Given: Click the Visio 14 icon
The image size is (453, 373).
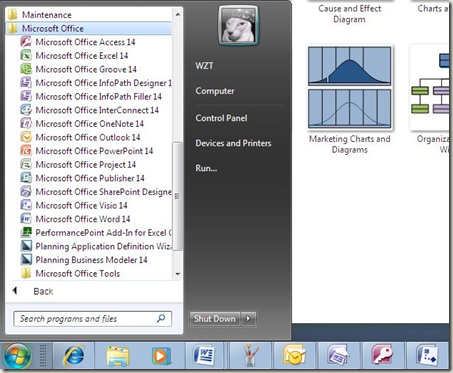Looking at the screenshot, I should 26,205.
